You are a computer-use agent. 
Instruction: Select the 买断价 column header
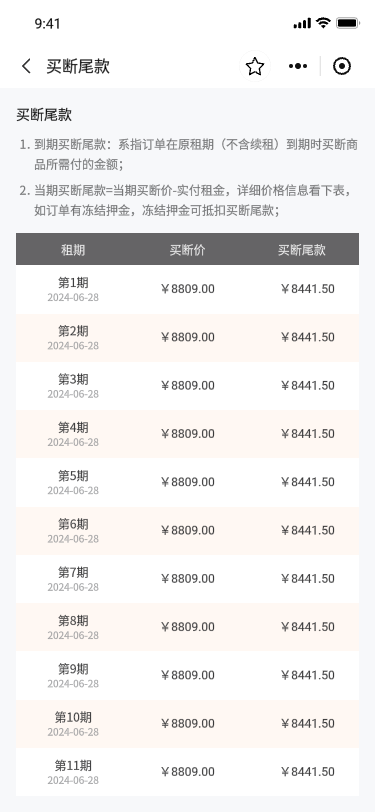(x=188, y=250)
